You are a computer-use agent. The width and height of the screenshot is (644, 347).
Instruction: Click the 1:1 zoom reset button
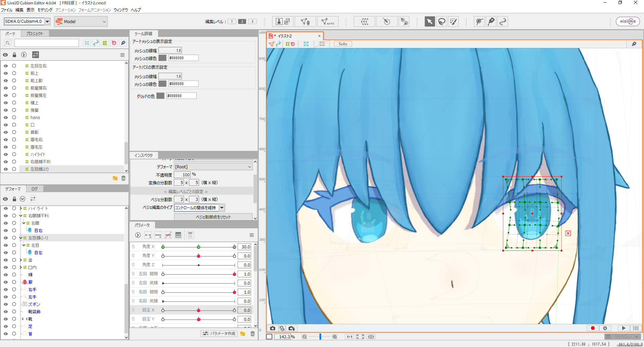[350, 337]
